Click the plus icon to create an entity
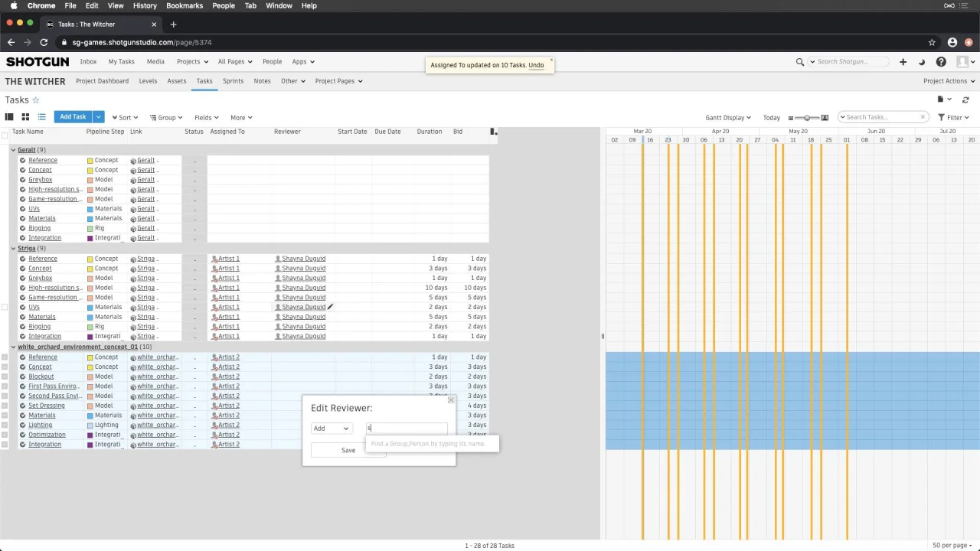 [x=903, y=62]
